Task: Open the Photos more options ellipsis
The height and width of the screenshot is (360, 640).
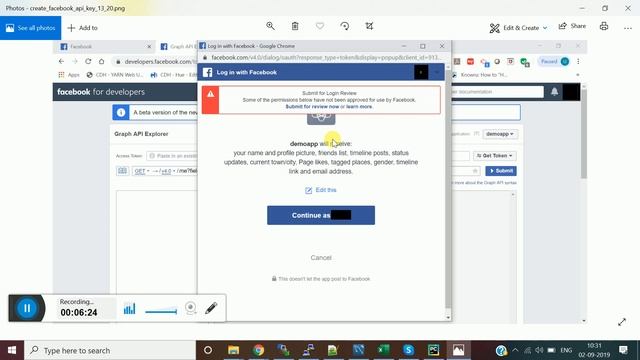Action: 628,28
